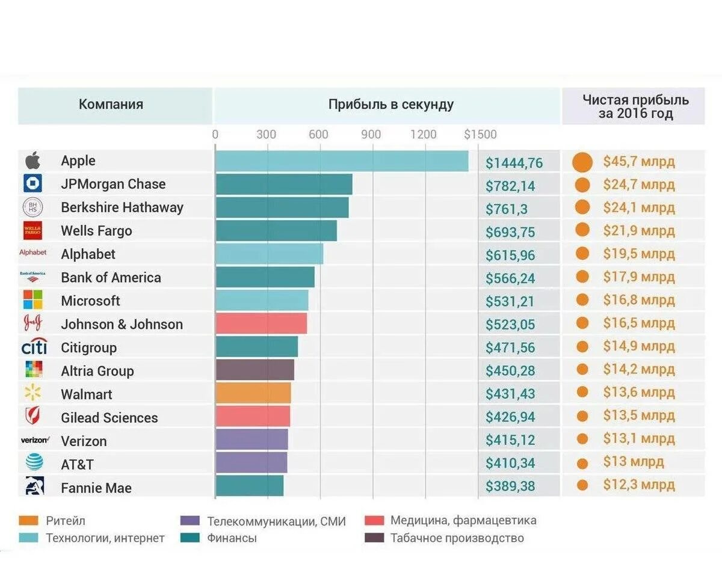Click the Bank of America company name

[111, 278]
